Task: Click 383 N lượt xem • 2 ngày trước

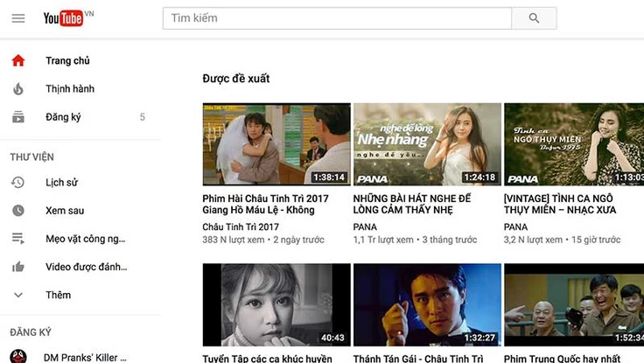Action: (262, 240)
